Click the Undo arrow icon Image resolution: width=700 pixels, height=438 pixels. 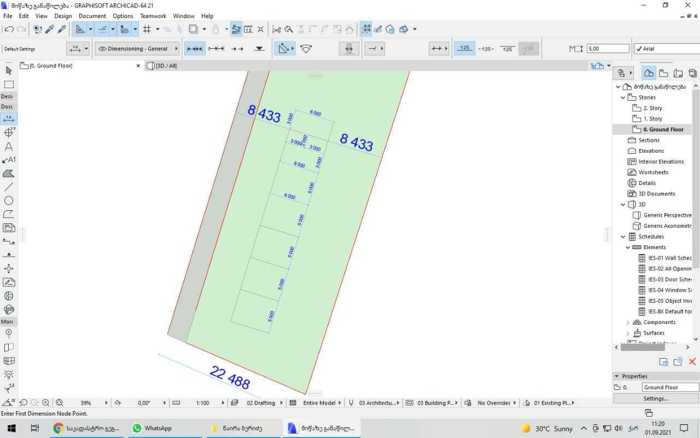point(8,29)
